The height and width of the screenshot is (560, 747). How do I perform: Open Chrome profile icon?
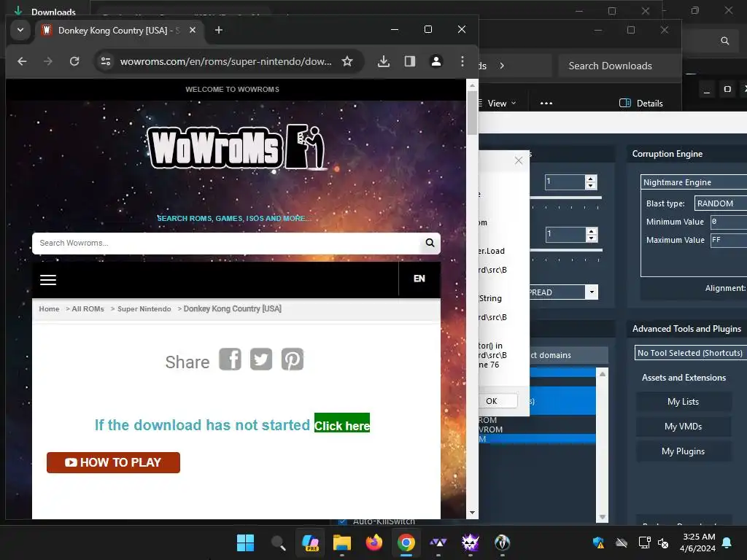pyautogui.click(x=436, y=61)
